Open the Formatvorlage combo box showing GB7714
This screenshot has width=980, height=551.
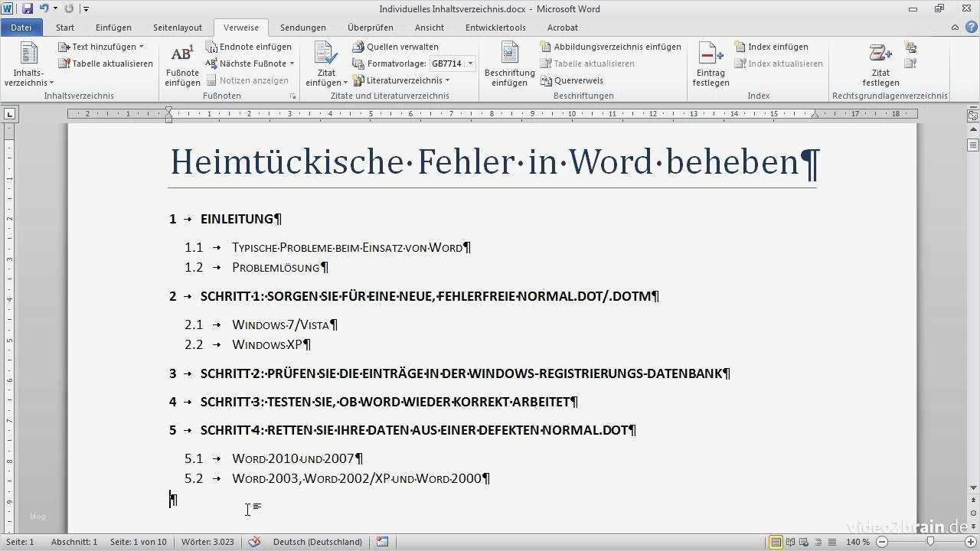coord(452,64)
